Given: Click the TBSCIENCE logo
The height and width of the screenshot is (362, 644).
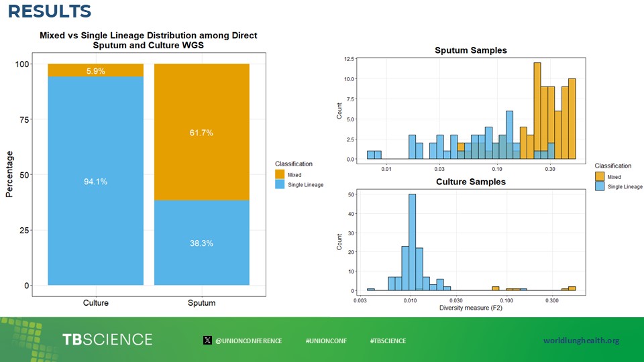Looking at the screenshot, I should pyautogui.click(x=107, y=339).
